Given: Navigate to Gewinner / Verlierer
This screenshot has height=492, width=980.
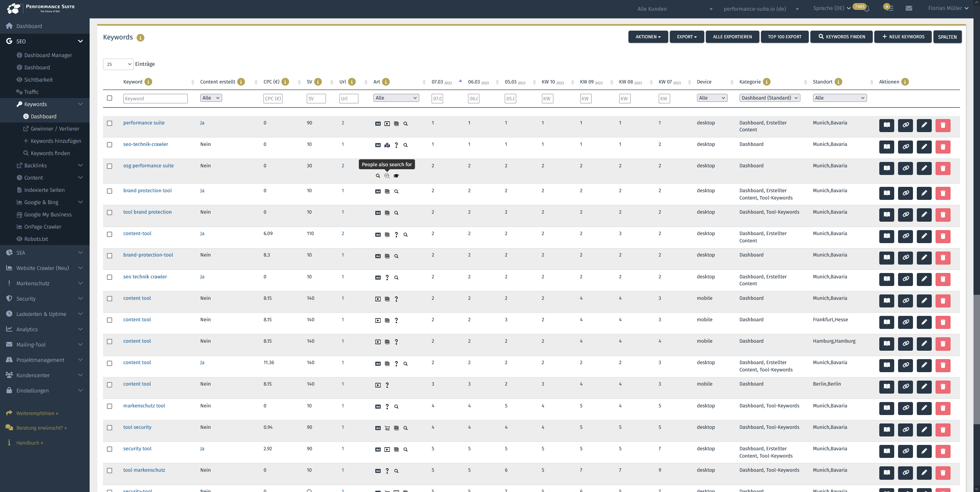Looking at the screenshot, I should pyautogui.click(x=55, y=129).
